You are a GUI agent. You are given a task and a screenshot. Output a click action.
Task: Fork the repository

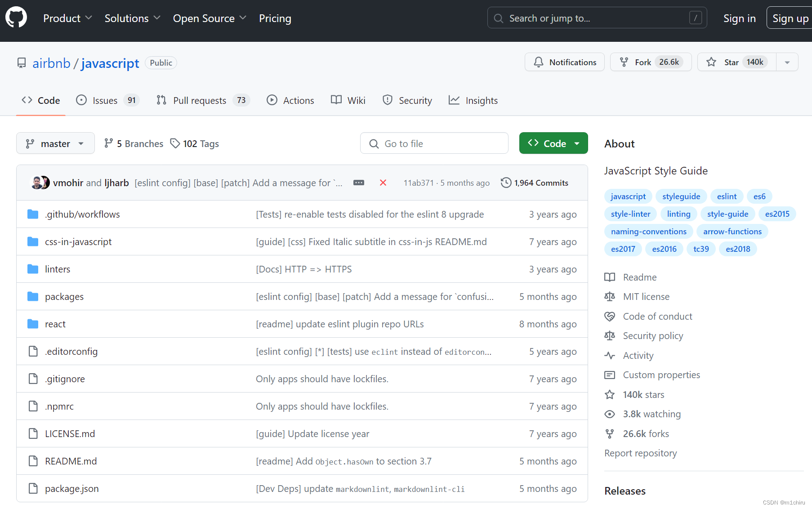651,62
